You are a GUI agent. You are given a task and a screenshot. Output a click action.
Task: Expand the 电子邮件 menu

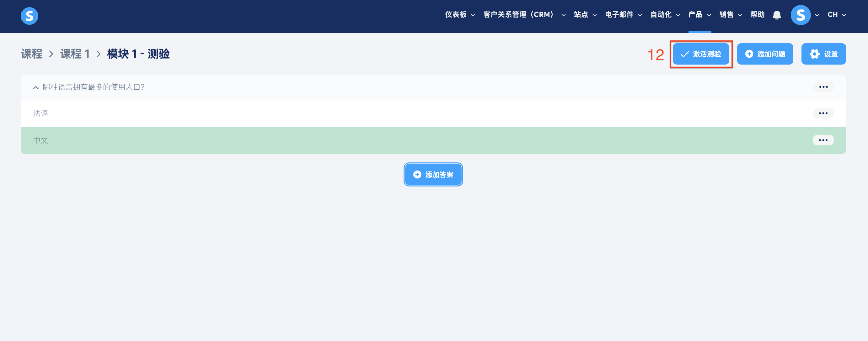click(x=623, y=14)
